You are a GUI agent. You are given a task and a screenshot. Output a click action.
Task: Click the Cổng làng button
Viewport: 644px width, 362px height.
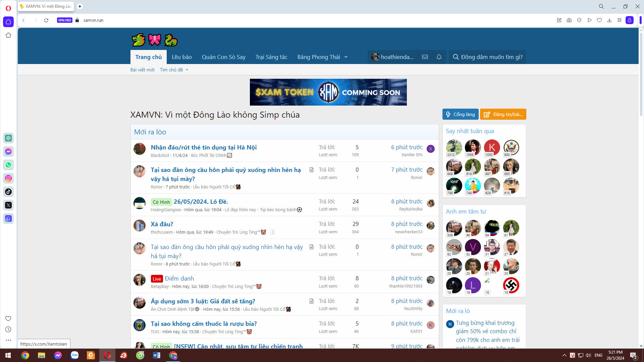coord(460,114)
